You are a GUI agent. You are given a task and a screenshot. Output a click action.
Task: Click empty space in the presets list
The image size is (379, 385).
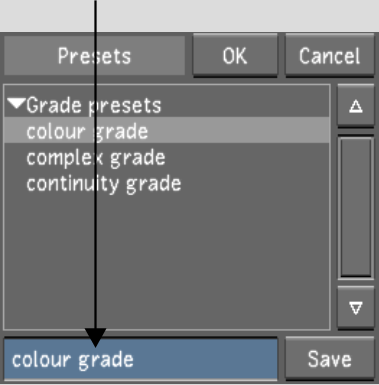click(x=167, y=260)
